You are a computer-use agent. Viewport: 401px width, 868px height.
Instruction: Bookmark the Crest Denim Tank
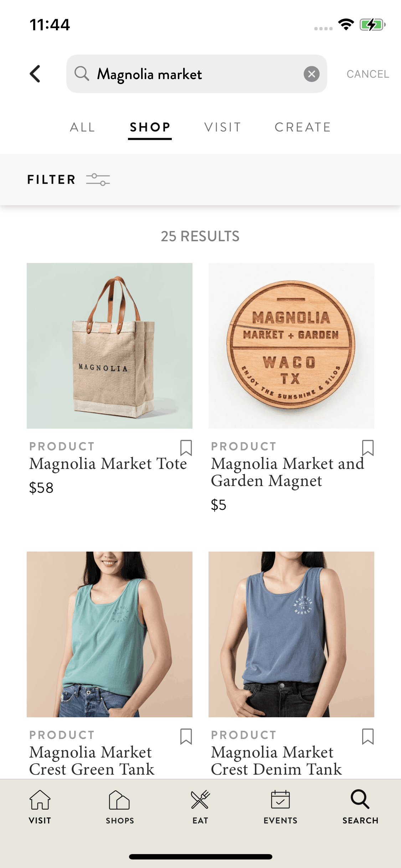pos(368,737)
